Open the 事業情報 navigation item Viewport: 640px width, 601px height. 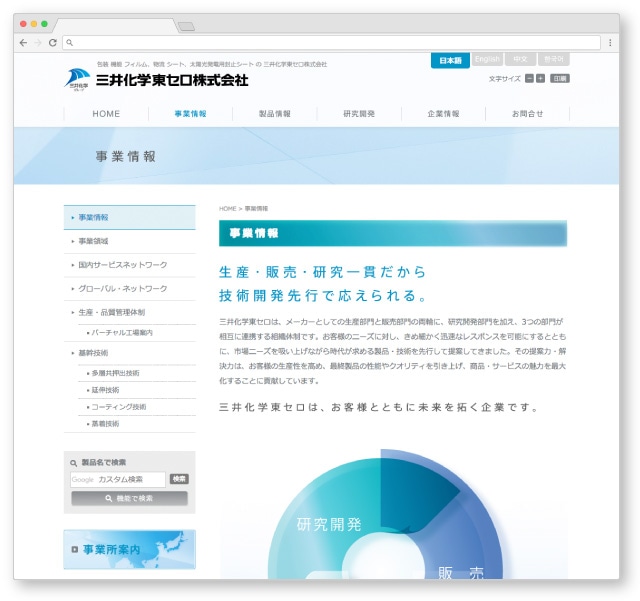(x=191, y=114)
